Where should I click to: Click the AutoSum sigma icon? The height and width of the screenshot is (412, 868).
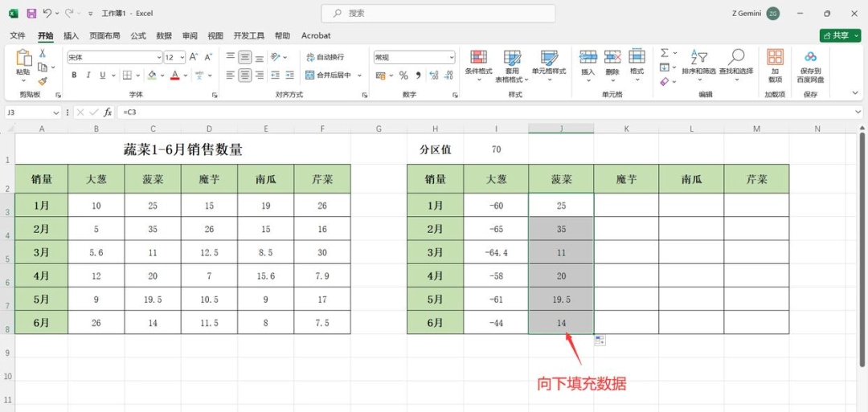pos(665,53)
